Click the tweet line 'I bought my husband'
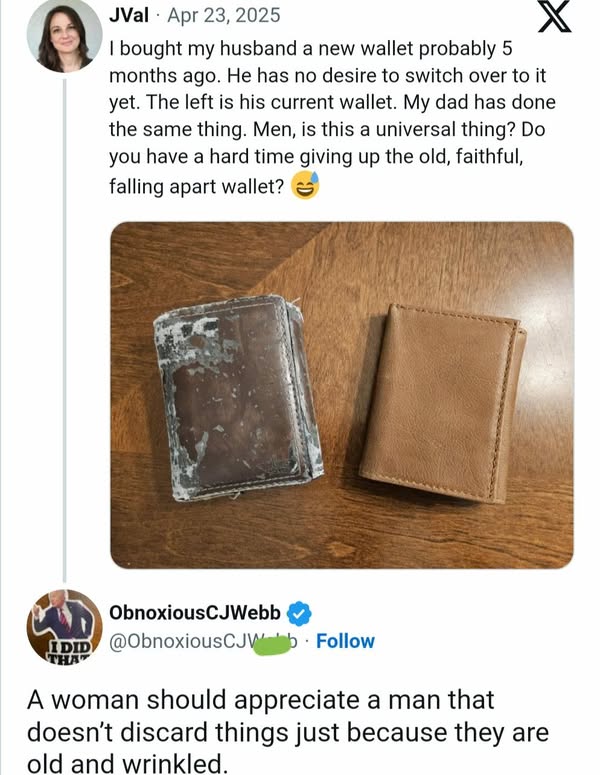This screenshot has width=600, height=775. pyautogui.click(x=311, y=48)
